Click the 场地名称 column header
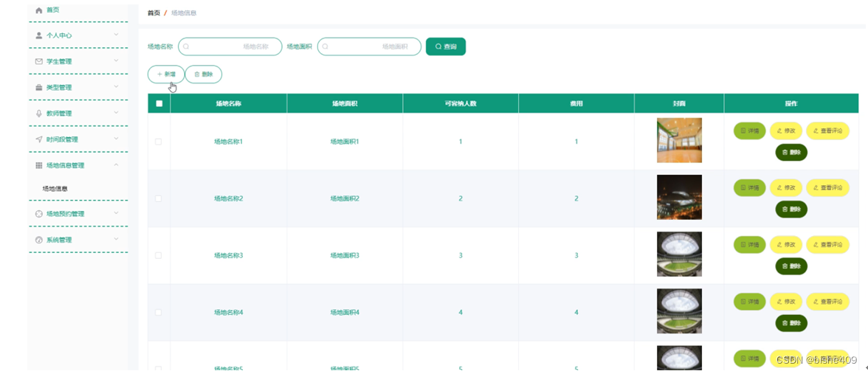The image size is (868, 371). coord(228,103)
